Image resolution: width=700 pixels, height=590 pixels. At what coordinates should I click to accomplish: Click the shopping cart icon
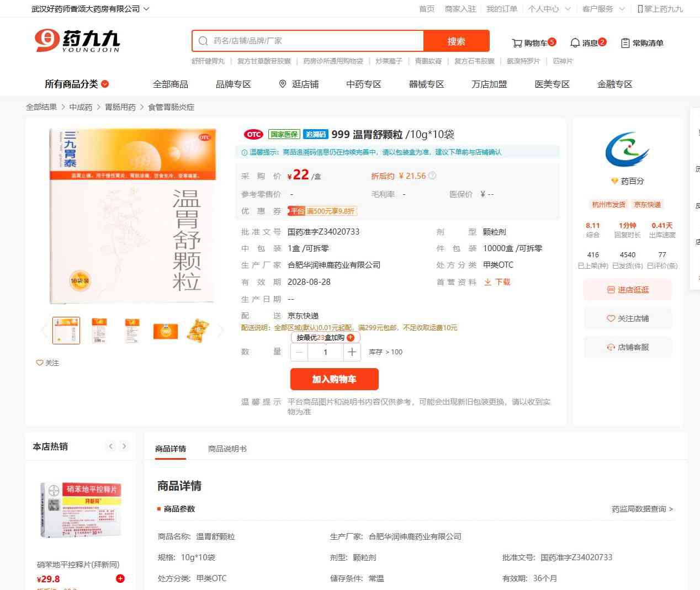click(x=517, y=43)
